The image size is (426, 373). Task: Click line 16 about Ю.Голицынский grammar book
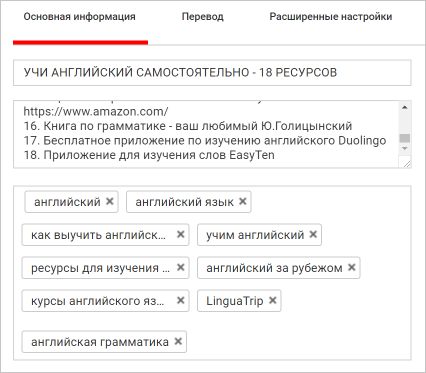tap(188, 126)
